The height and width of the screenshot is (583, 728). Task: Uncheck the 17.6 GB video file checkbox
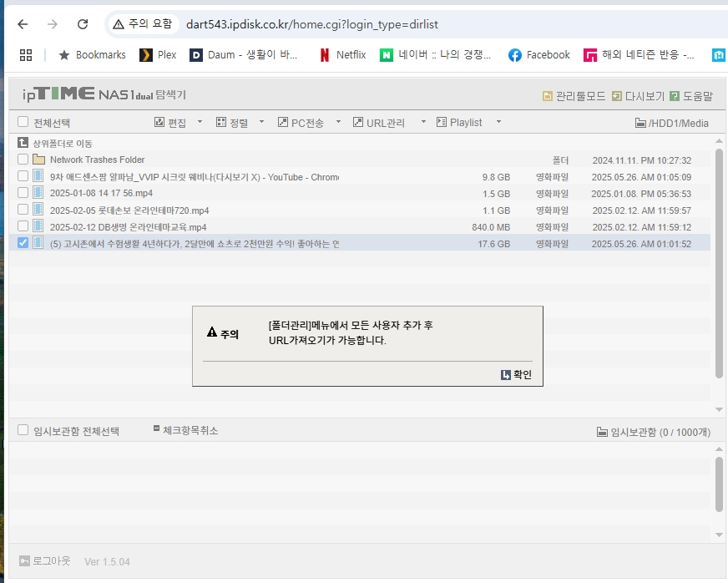(23, 242)
